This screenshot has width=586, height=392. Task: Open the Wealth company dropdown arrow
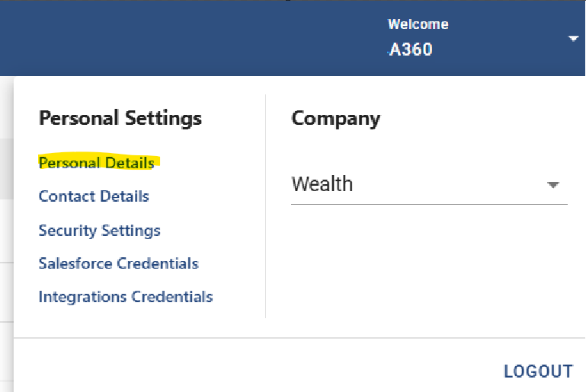[x=552, y=185]
